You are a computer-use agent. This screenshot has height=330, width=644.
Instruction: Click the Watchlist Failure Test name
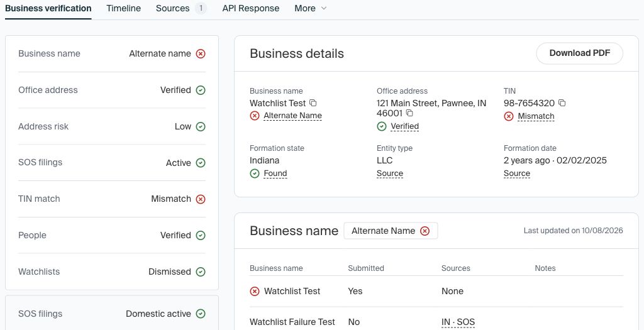[292, 322]
